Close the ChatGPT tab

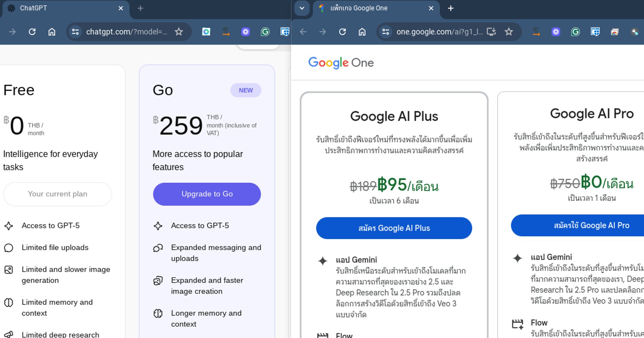pyautogui.click(x=121, y=8)
